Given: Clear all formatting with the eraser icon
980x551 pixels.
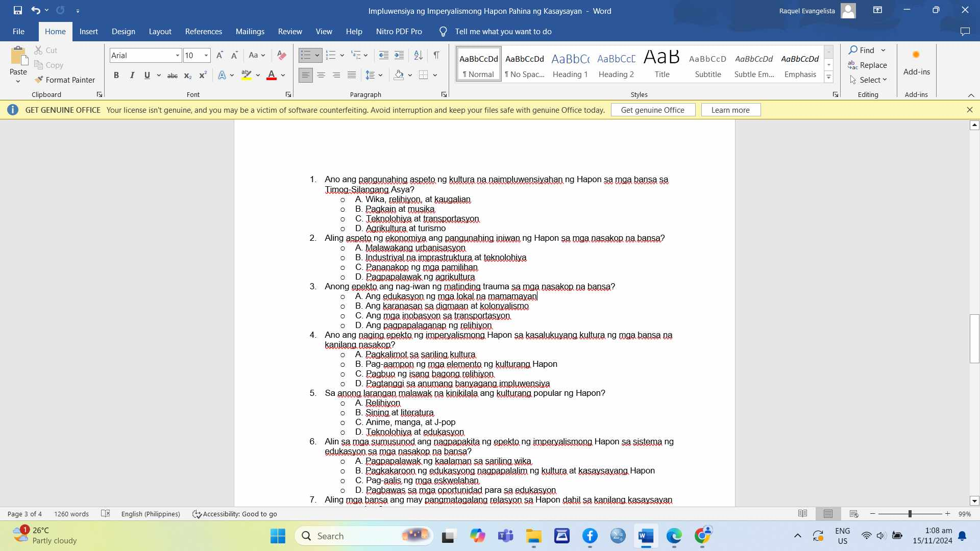Looking at the screenshot, I should 281,55.
